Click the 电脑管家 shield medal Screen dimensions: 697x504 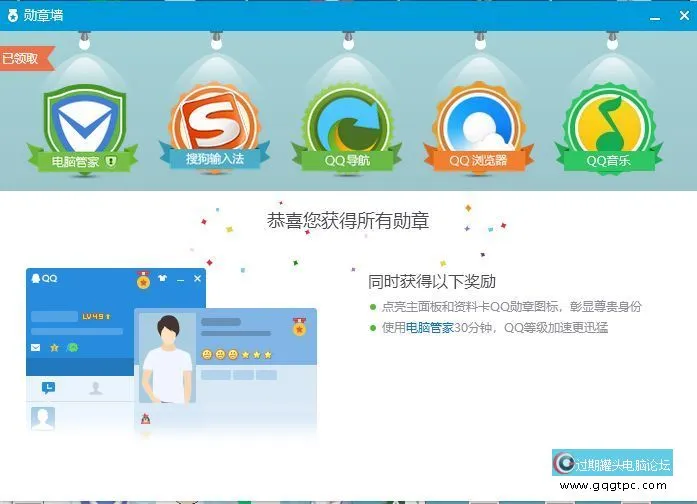pos(84,129)
